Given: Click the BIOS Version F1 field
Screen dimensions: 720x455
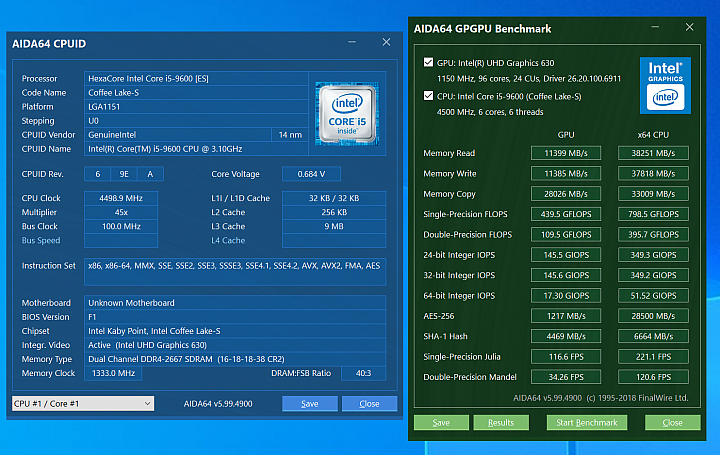Looking at the screenshot, I should [235, 317].
